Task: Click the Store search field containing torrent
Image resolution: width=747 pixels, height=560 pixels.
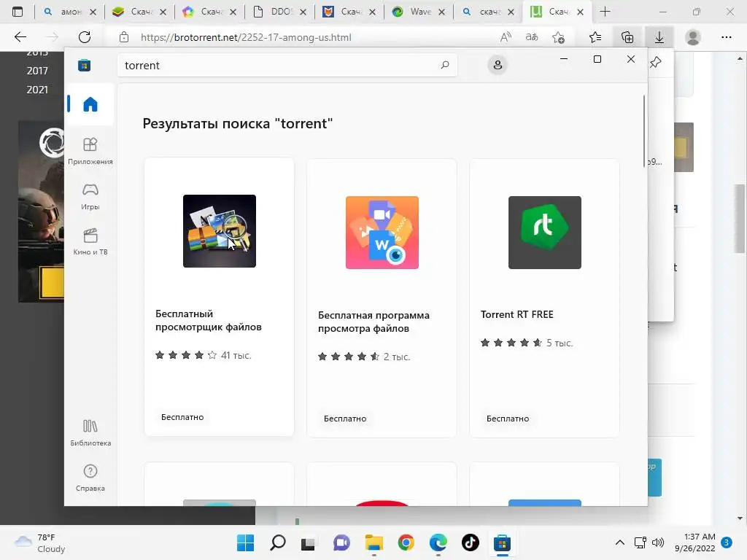Action: click(x=287, y=65)
